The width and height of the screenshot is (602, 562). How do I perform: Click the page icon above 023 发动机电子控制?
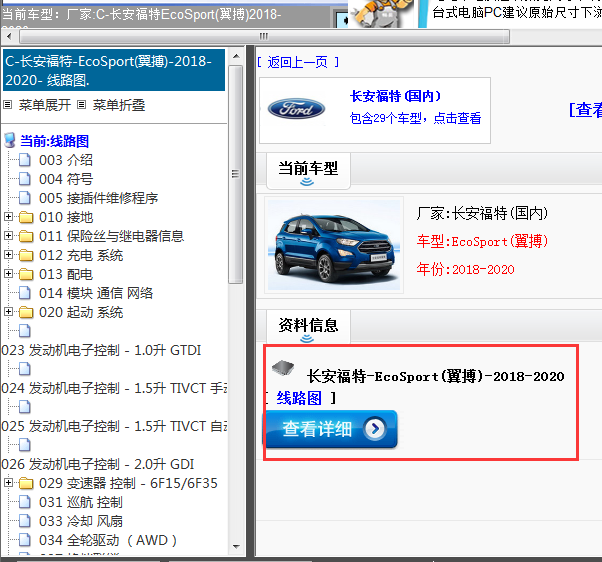pos(25,331)
